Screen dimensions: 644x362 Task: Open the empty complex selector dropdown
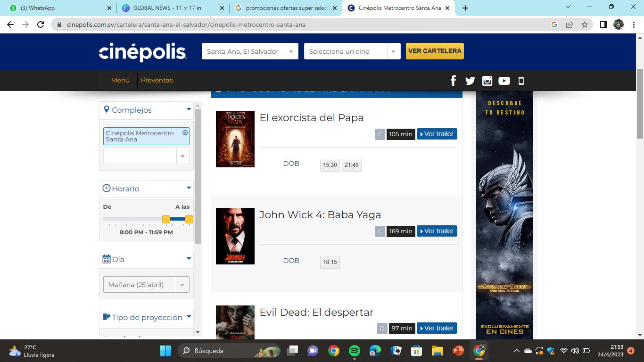pos(146,156)
